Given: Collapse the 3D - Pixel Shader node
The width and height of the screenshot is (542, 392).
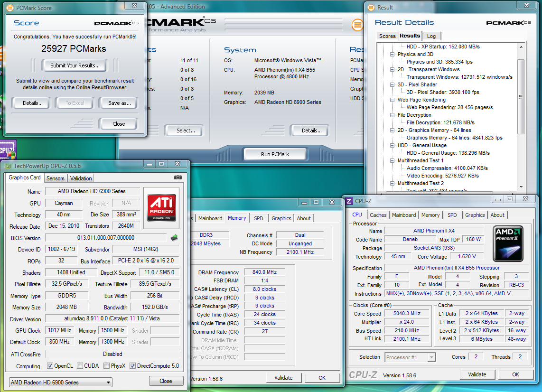Looking at the screenshot, I should [392, 84].
